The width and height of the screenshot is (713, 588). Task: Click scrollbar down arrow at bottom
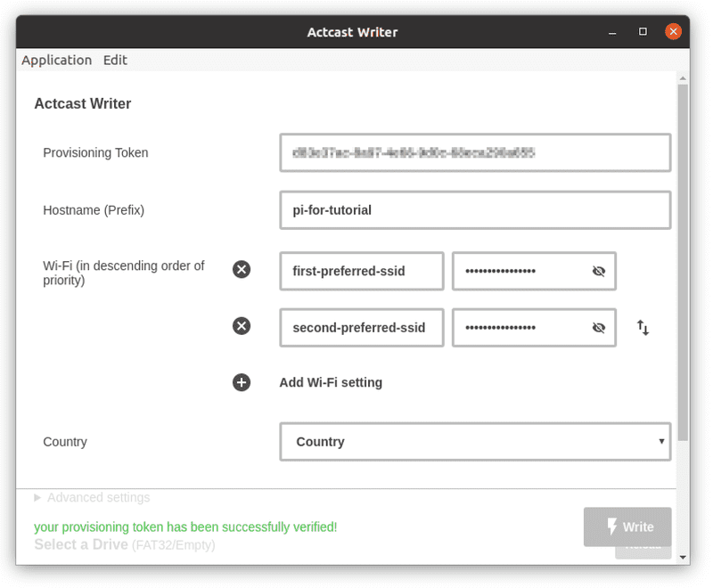[x=683, y=558]
